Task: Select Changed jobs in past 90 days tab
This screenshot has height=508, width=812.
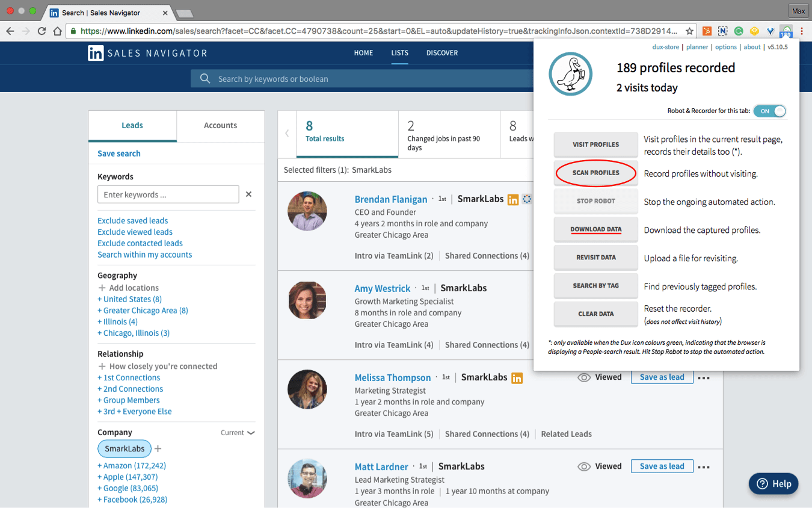Action: point(449,134)
